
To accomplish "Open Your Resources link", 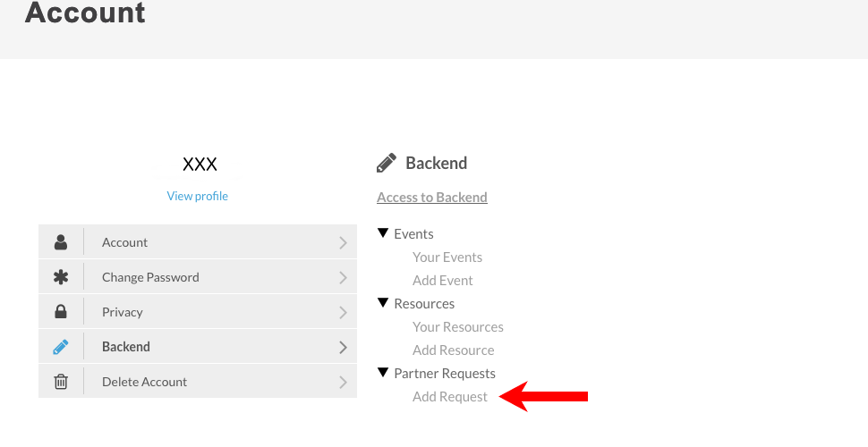I will point(458,327).
